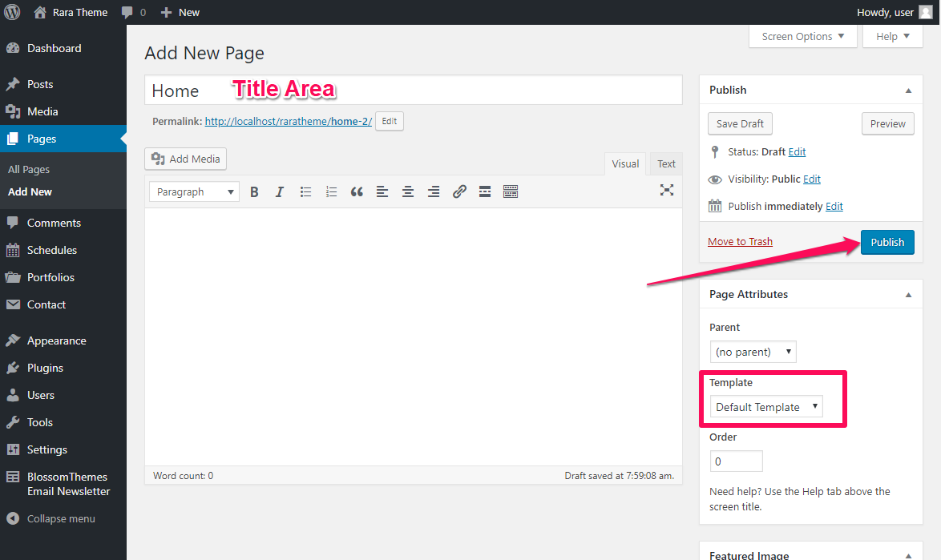941x560 pixels.
Task: Enable distraction-free writing mode
Action: pos(667,190)
